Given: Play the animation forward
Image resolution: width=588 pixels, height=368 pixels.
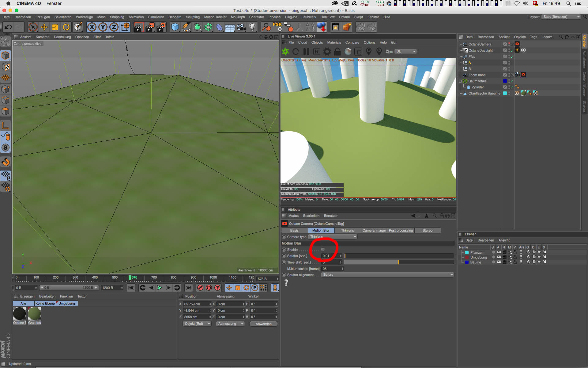Looking at the screenshot, I should coord(160,288).
